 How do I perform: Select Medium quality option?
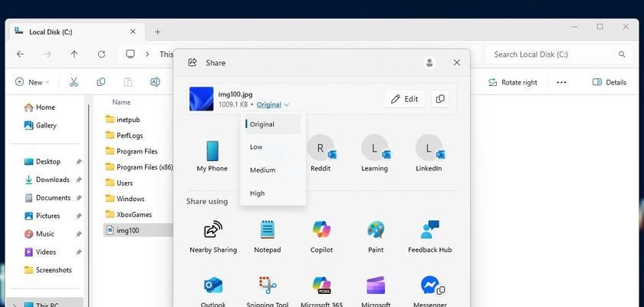click(x=273, y=170)
